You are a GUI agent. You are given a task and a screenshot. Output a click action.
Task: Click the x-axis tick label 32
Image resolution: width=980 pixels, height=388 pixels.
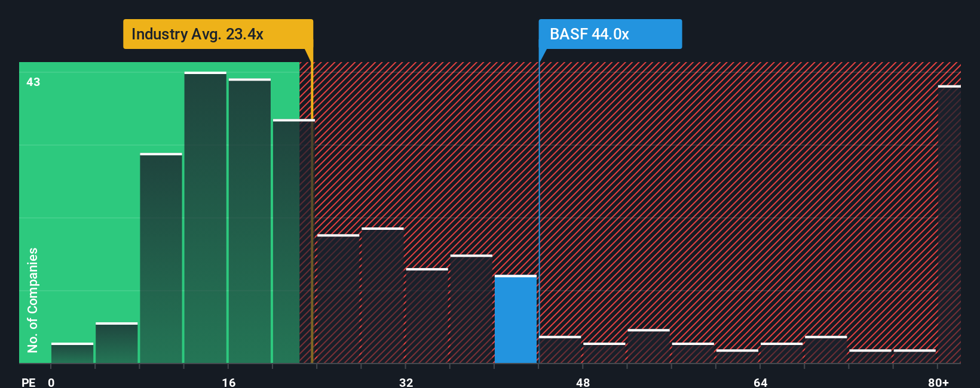pos(406,382)
